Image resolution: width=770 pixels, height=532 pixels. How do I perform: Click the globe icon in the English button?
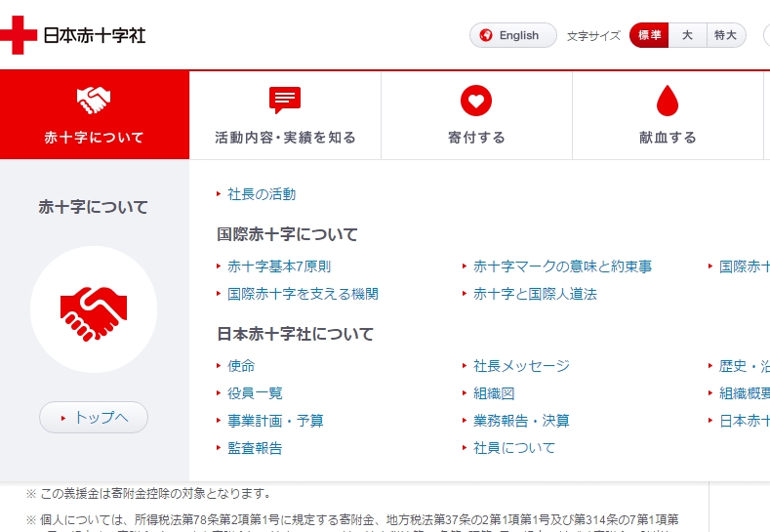point(486,35)
